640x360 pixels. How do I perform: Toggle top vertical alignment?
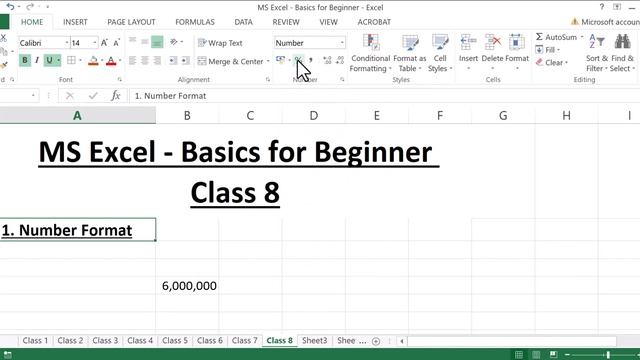pyautogui.click(x=133, y=42)
